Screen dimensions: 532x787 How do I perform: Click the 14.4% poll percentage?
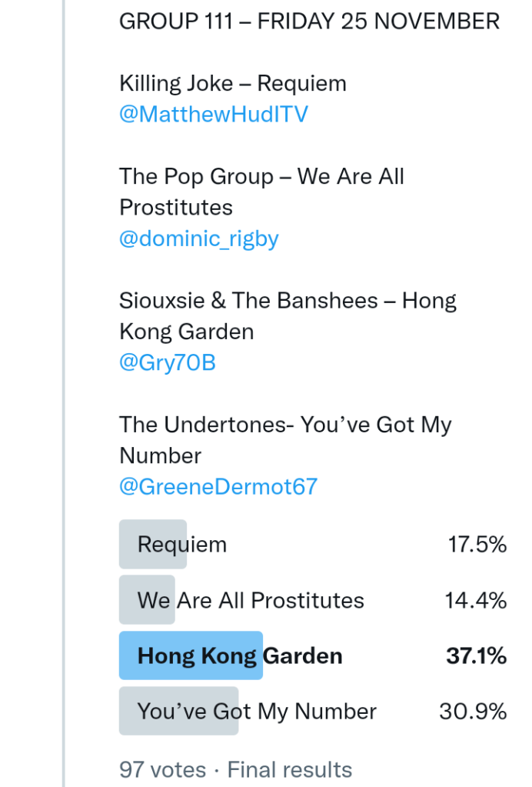pyautogui.click(x=475, y=600)
